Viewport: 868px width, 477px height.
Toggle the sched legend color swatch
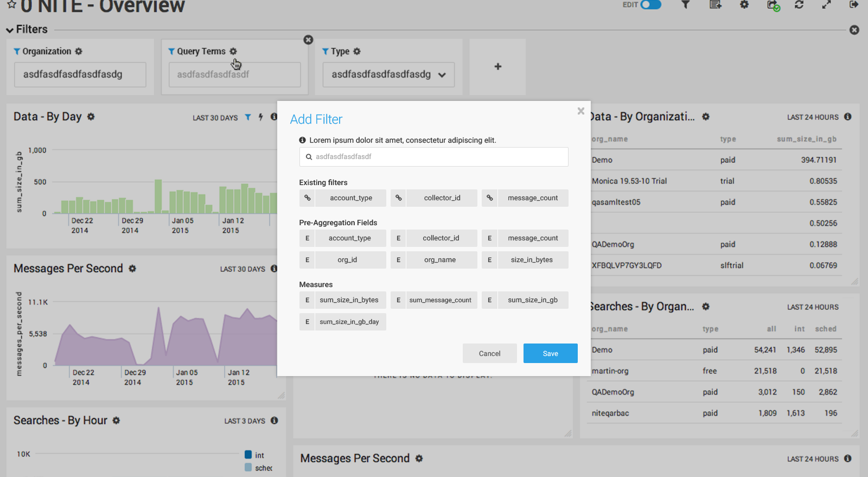pos(248,467)
